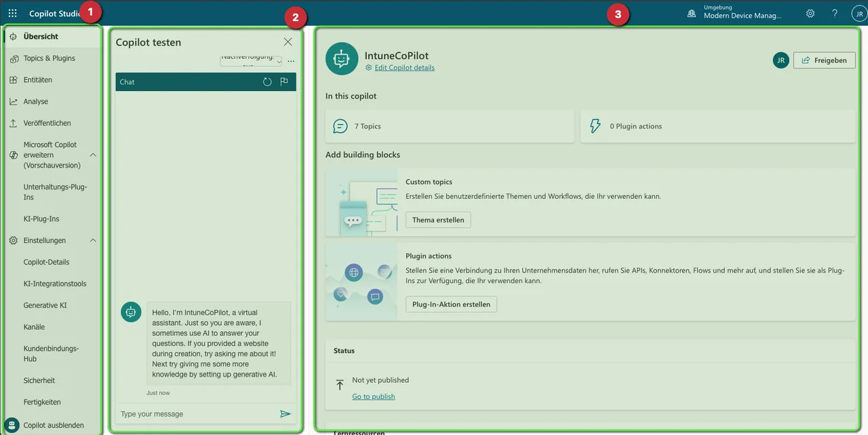Screen dimensions: 868x435
Task: Click the Copilot Studio title
Action: (x=54, y=14)
